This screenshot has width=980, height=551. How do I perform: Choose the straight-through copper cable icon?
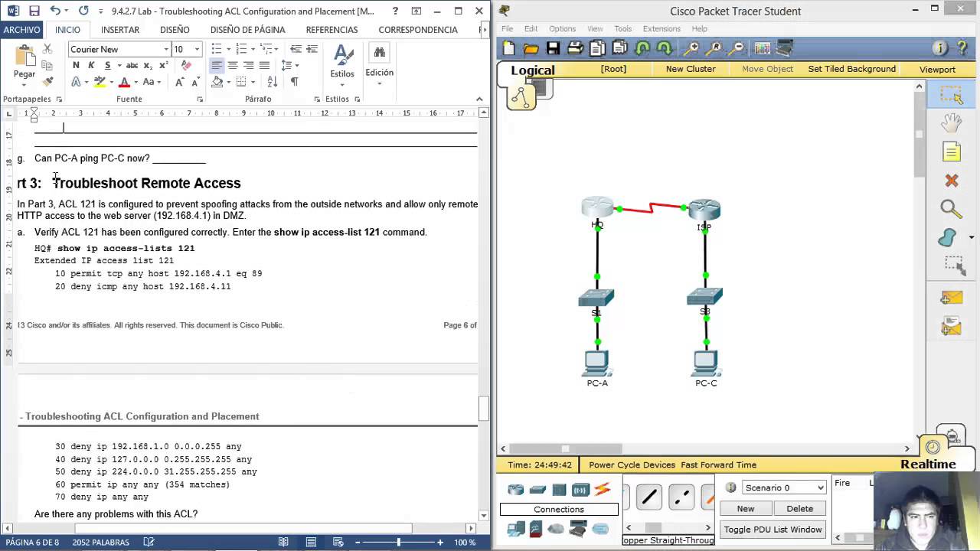click(649, 497)
